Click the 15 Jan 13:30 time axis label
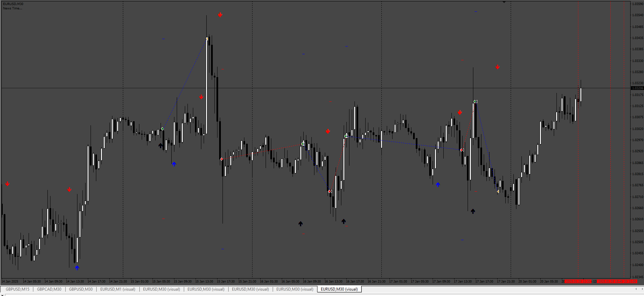The width and height of the screenshot is (644, 296). tap(204, 281)
